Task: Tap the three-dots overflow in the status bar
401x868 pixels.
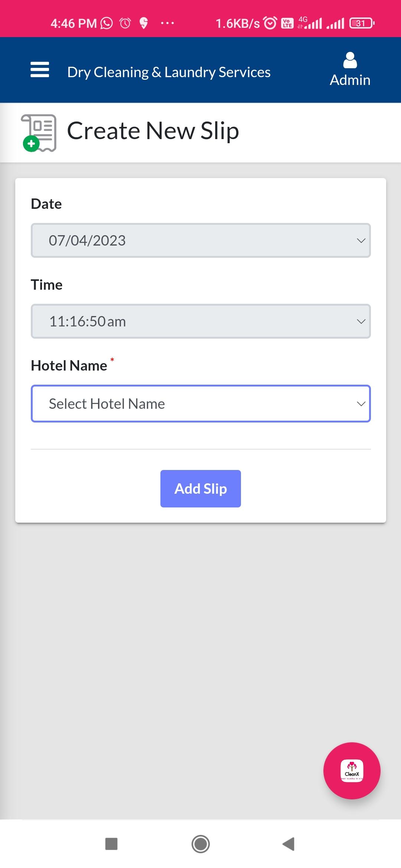Action: (167, 23)
